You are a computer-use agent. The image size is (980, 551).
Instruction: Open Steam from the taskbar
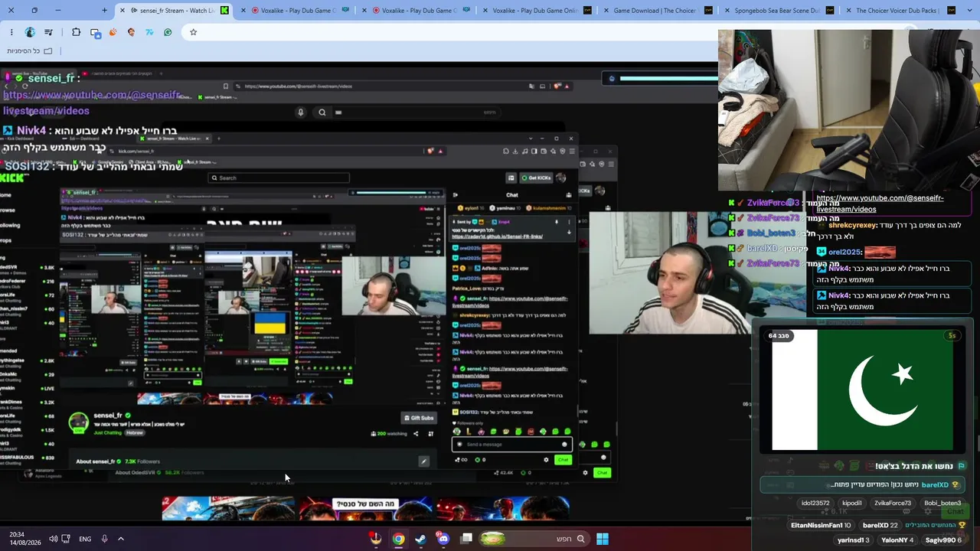point(421,539)
